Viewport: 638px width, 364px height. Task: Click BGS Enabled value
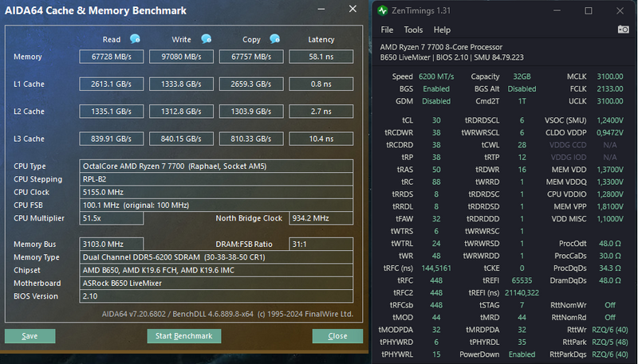click(x=436, y=88)
